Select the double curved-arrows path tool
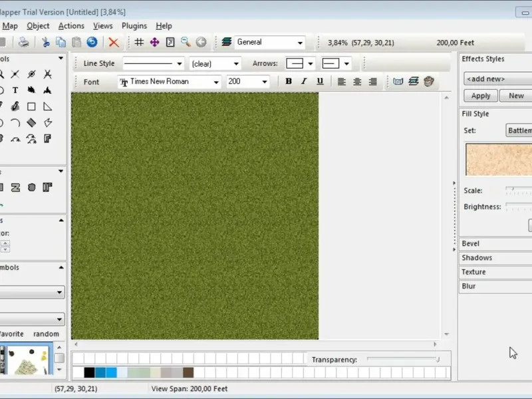 pos(31,139)
